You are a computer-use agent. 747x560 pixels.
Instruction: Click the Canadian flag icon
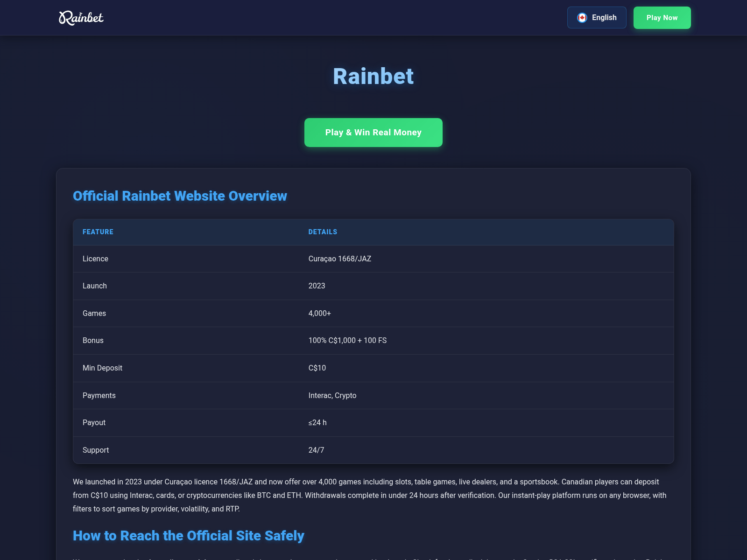point(582,18)
